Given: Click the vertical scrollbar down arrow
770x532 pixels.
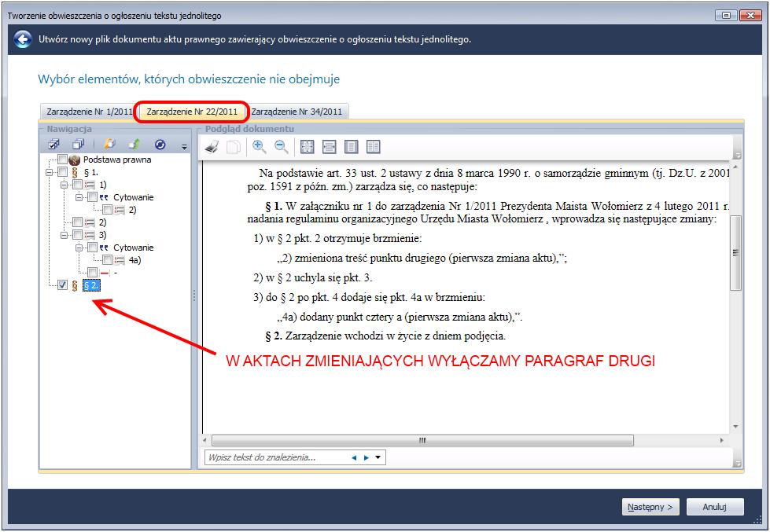Looking at the screenshot, I should point(735,427).
